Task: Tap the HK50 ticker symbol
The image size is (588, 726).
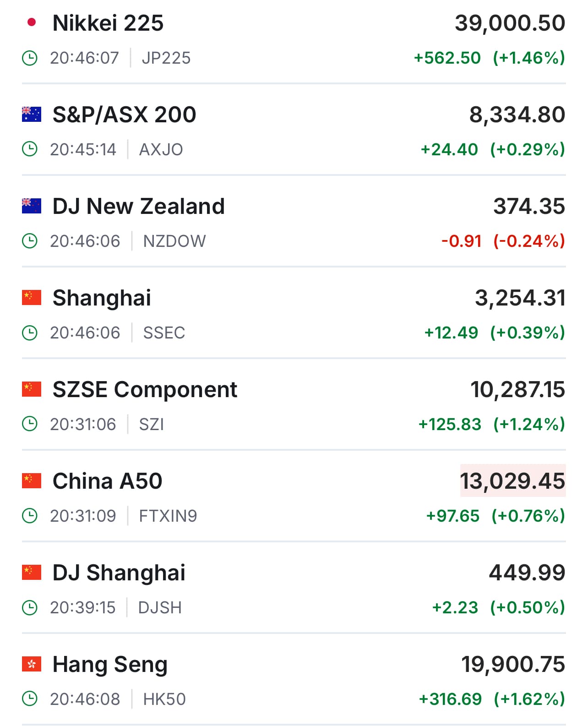Action: pos(164,699)
